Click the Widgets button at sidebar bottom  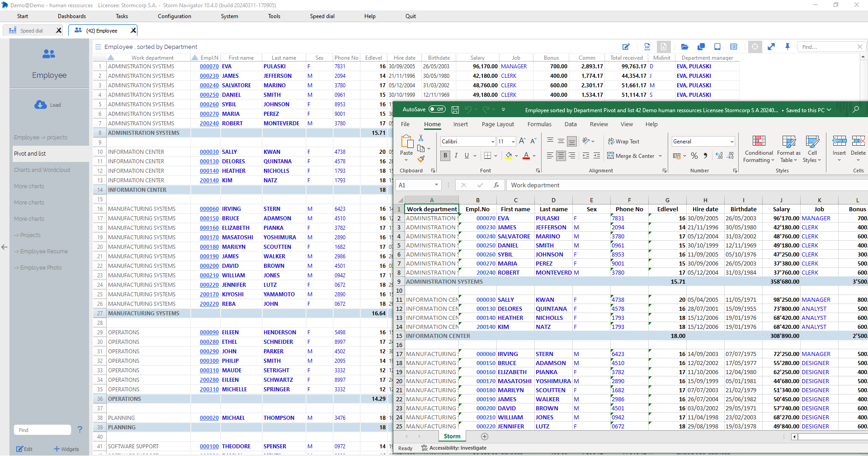tap(66, 449)
